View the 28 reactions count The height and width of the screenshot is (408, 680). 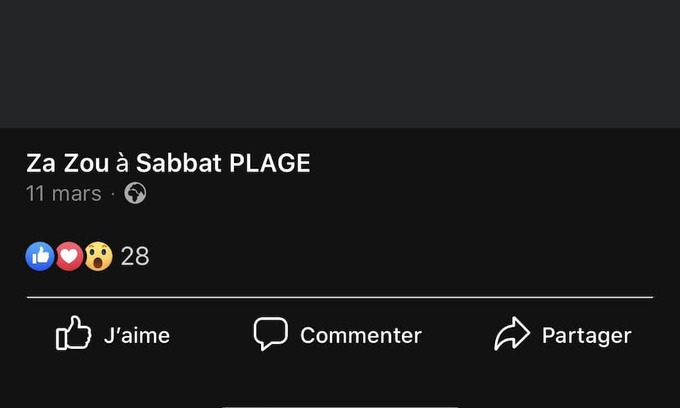[x=135, y=256]
